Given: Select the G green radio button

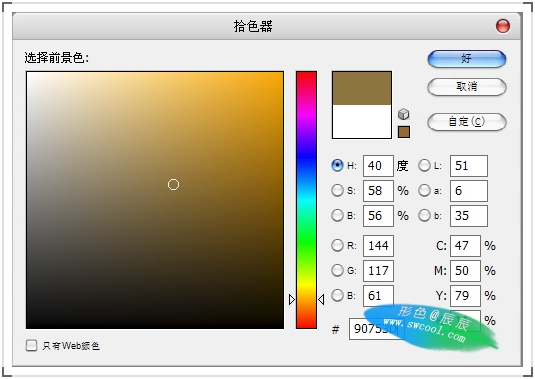Looking at the screenshot, I should point(337,270).
